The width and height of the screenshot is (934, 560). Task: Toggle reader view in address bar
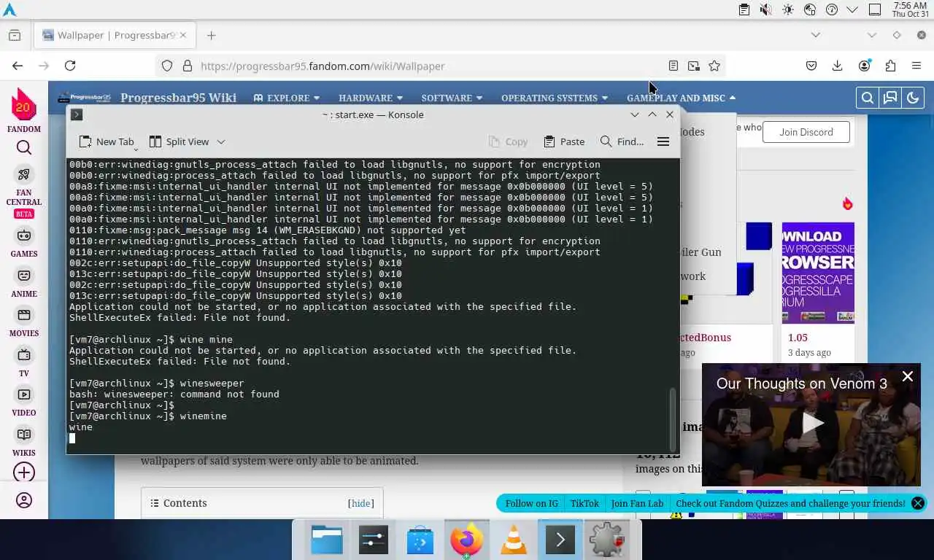pyautogui.click(x=674, y=66)
